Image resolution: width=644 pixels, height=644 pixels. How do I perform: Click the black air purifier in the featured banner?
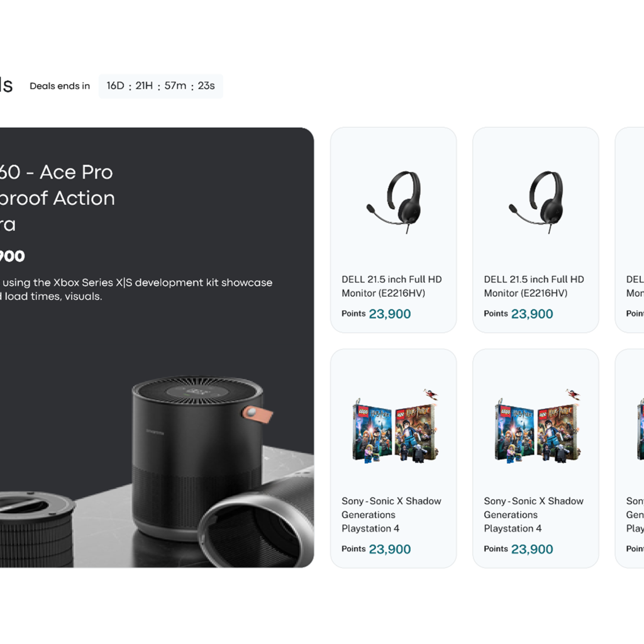coord(196,453)
